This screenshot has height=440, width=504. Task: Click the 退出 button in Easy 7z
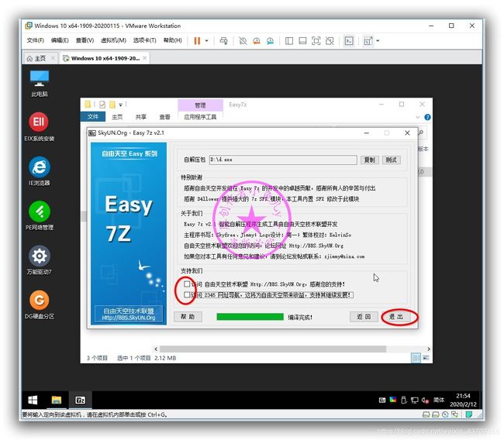[396, 317]
